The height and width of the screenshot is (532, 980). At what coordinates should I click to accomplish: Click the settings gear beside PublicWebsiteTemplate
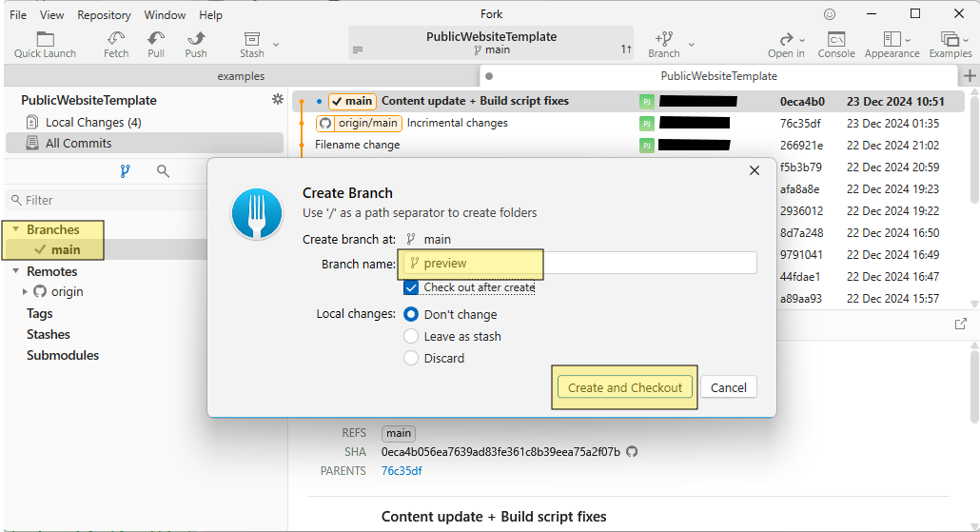[x=278, y=100]
